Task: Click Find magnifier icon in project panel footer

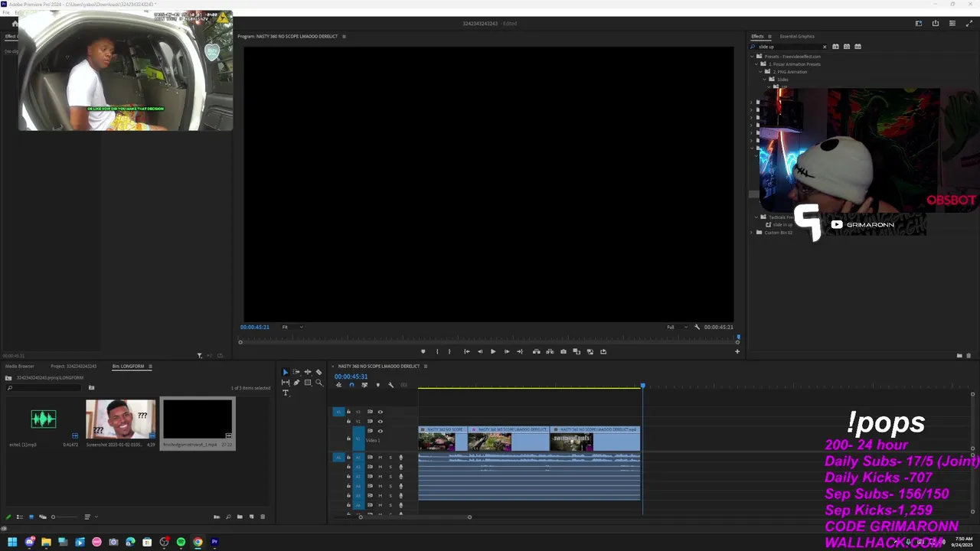Action: pos(228,517)
